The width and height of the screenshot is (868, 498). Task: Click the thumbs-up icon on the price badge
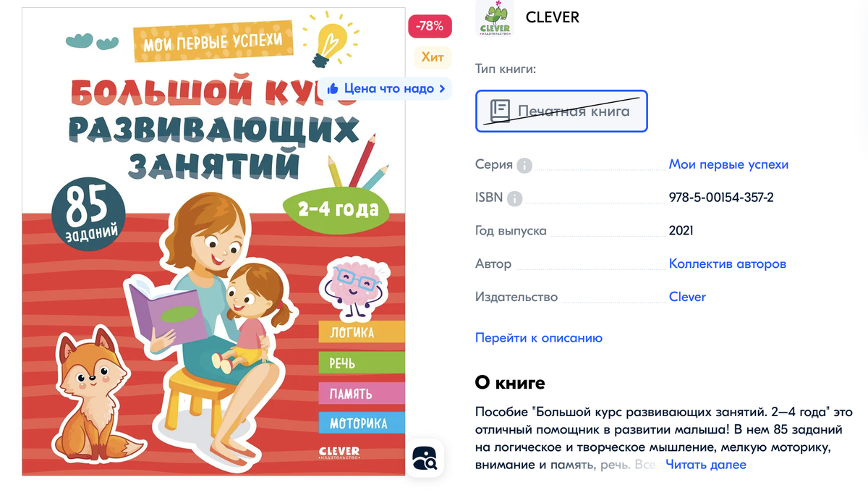point(333,89)
